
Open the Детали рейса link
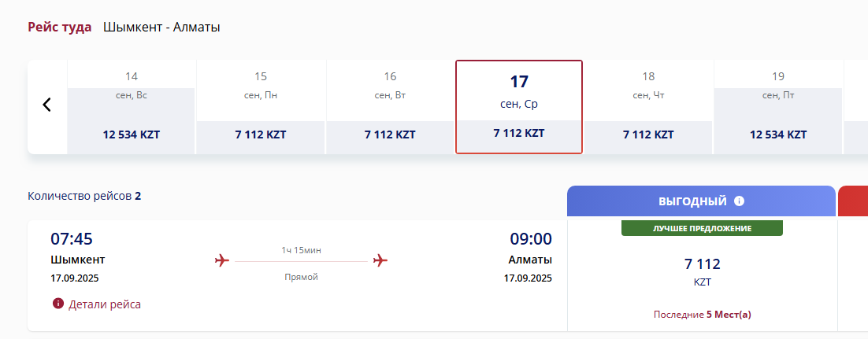(x=105, y=304)
